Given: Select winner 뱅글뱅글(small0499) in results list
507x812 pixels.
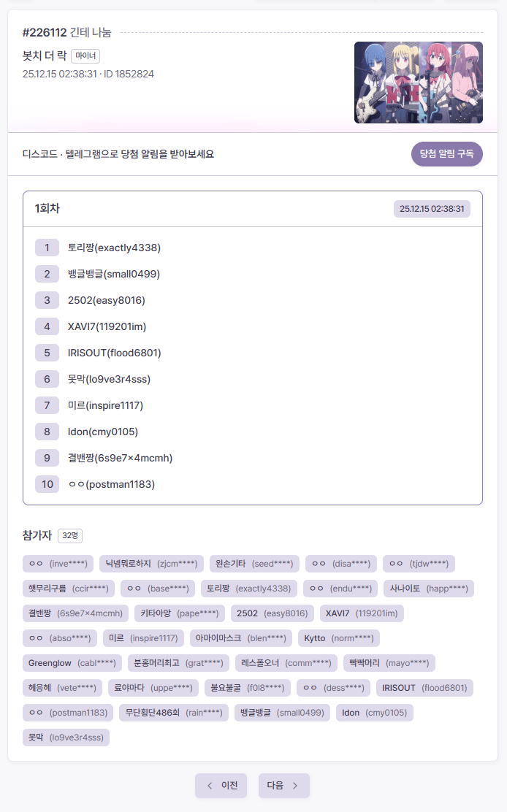Looking at the screenshot, I should (119, 274).
